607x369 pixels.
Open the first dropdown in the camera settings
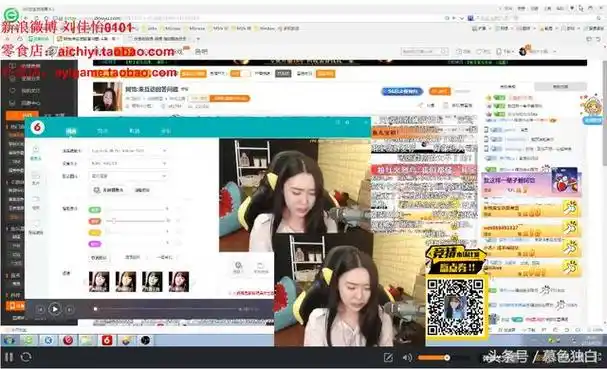(x=129, y=150)
